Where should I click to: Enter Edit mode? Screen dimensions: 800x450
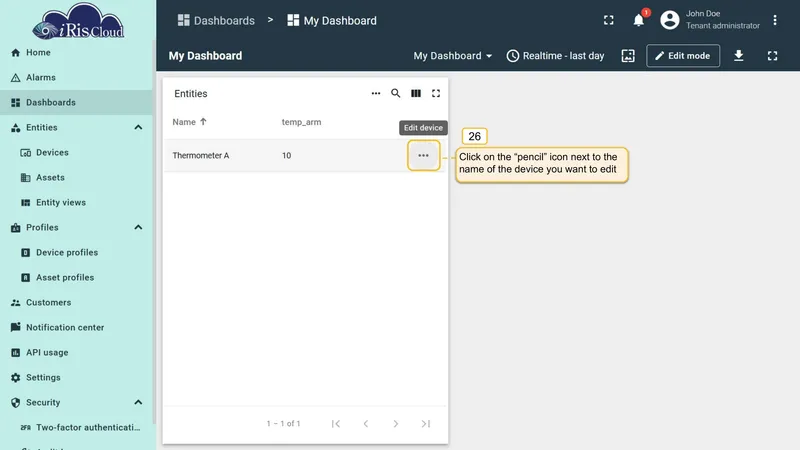[x=683, y=56]
